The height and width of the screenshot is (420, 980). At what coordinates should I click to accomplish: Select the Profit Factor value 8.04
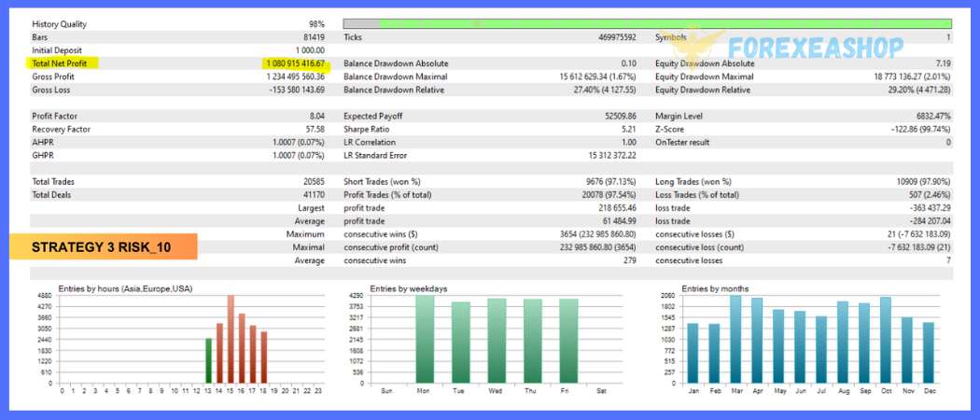tap(315, 116)
